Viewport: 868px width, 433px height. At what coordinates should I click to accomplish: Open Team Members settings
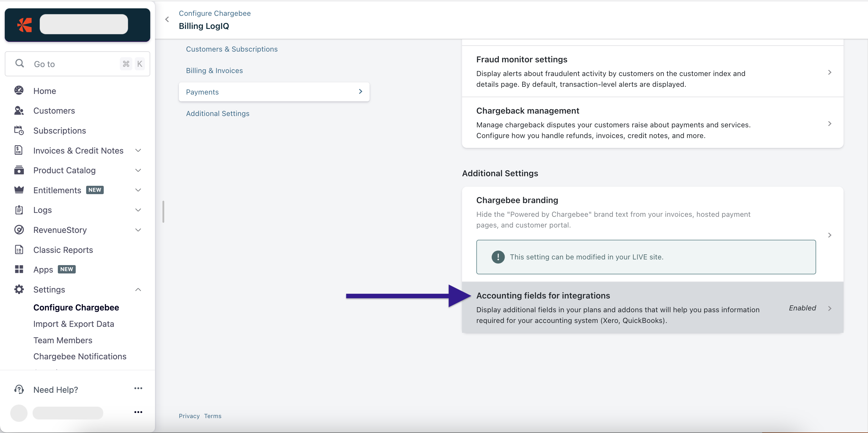(x=63, y=340)
